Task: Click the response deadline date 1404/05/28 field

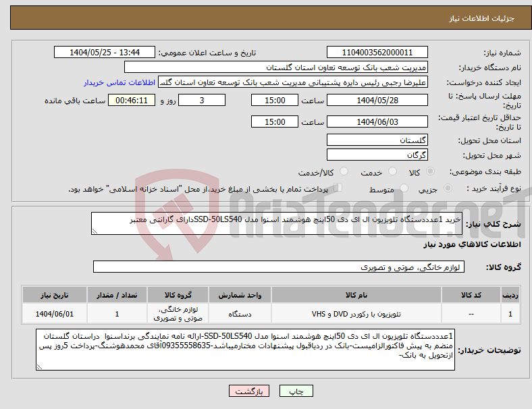Action: click(x=377, y=101)
